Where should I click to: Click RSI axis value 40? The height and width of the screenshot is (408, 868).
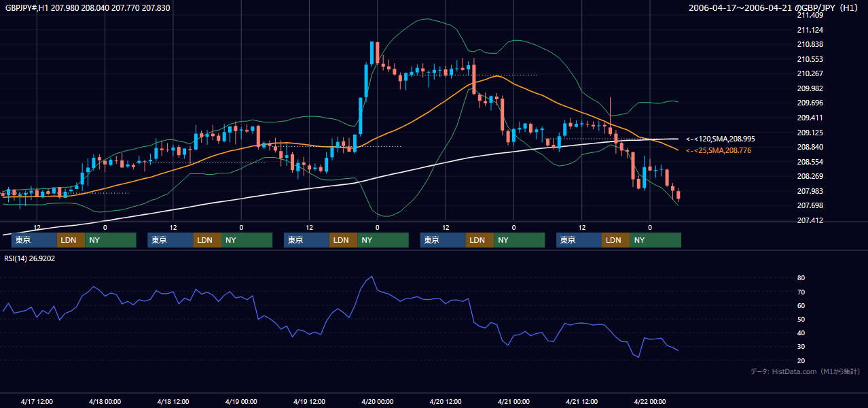point(801,333)
